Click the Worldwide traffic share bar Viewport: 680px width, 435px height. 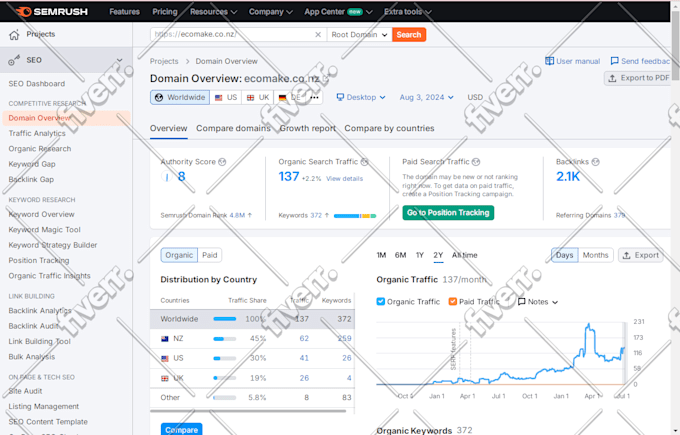(x=225, y=319)
